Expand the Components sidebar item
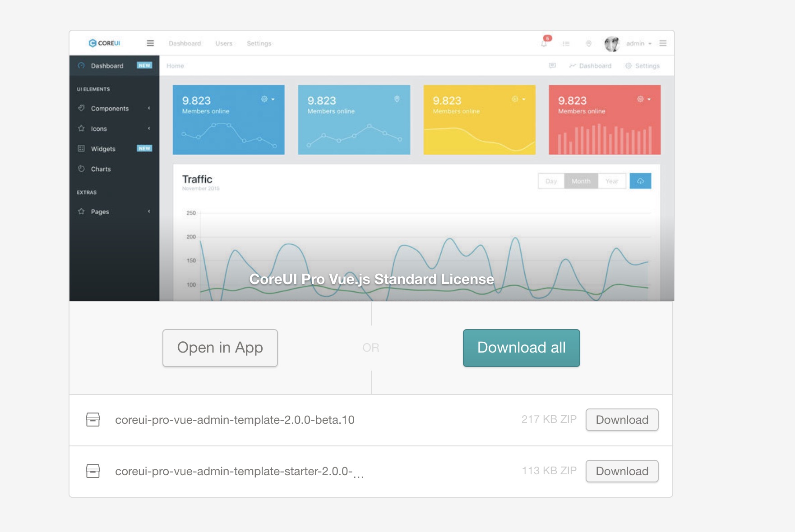Image resolution: width=795 pixels, height=532 pixels. coord(109,109)
